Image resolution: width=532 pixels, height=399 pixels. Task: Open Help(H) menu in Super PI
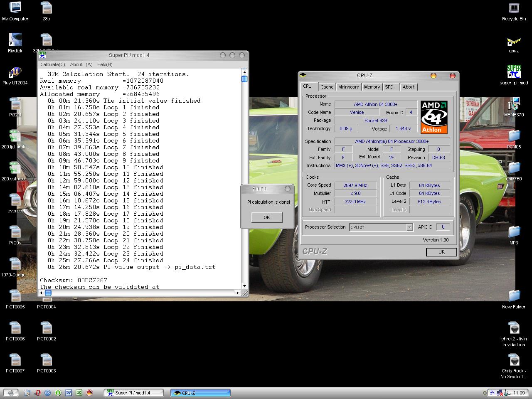coord(105,64)
